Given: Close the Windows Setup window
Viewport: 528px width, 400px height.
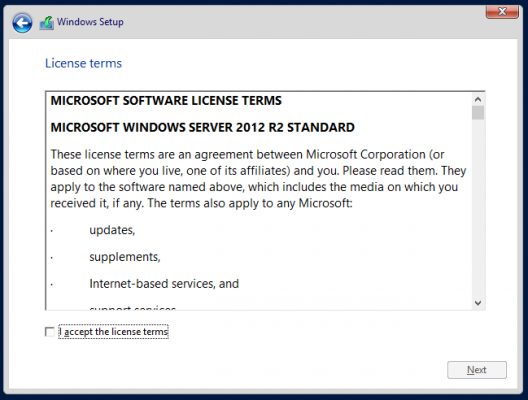Looking at the screenshot, I should 502,11.
